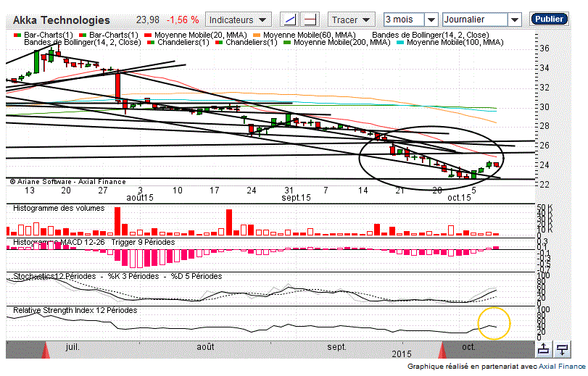The height and width of the screenshot is (376, 588).
Task: Open the Indicateurs dropdown
Action: pos(238,20)
